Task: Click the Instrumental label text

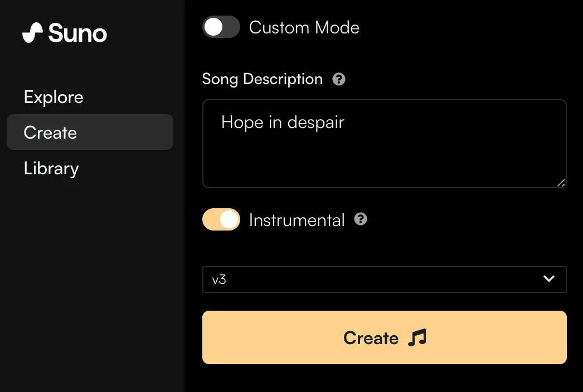Action: (297, 220)
